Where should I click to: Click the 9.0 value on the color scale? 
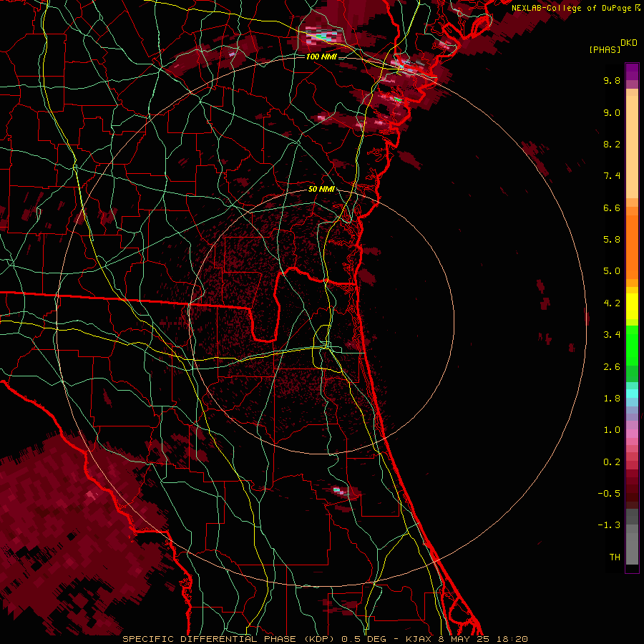pyautogui.click(x=612, y=112)
